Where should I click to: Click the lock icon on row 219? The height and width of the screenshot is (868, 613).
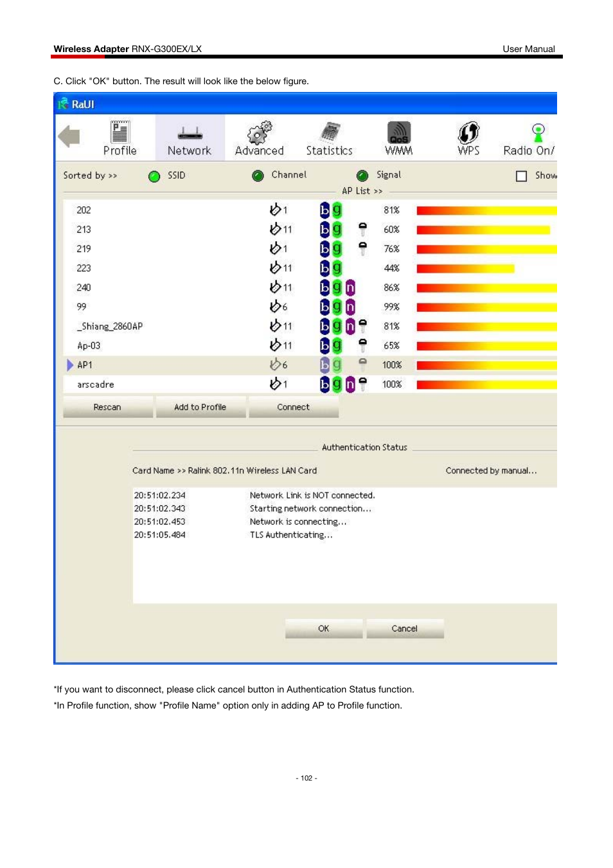pos(362,248)
